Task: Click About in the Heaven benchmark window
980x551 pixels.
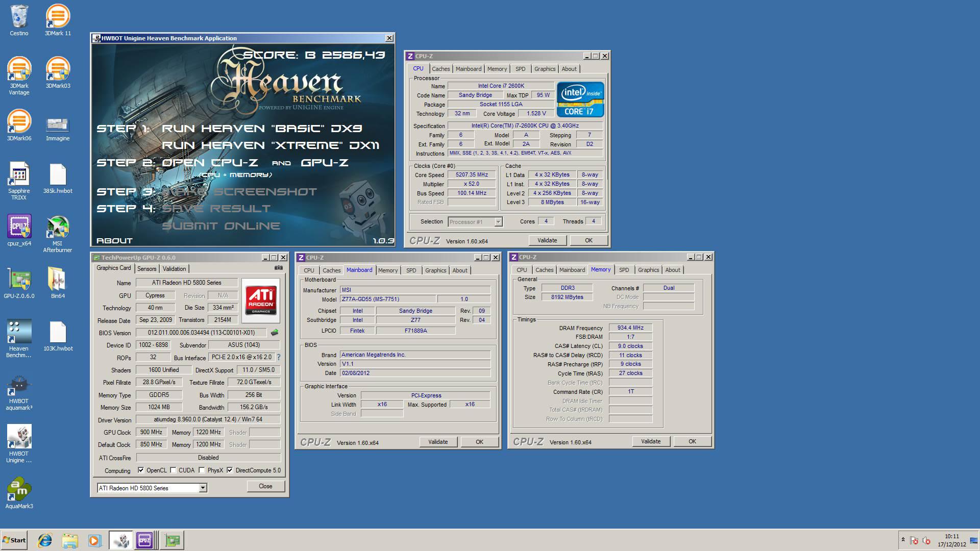Action: coord(115,241)
